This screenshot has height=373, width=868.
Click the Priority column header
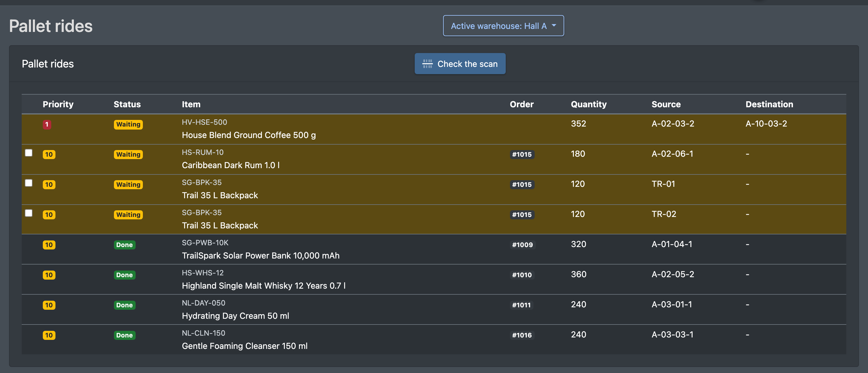point(58,104)
